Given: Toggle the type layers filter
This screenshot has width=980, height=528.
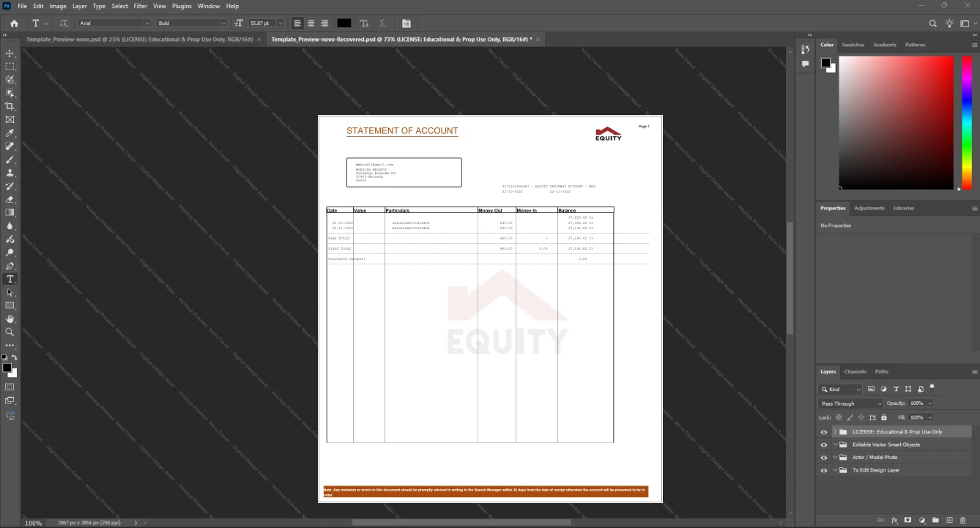Looking at the screenshot, I should point(896,389).
